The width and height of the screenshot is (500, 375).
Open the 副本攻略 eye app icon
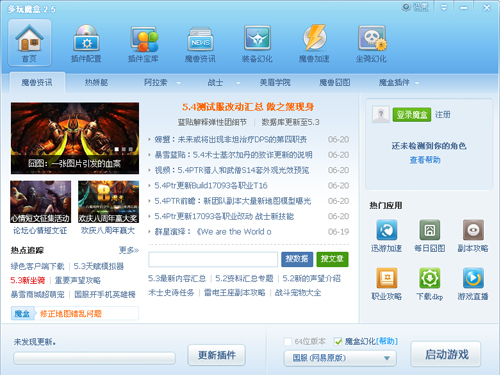point(473,236)
